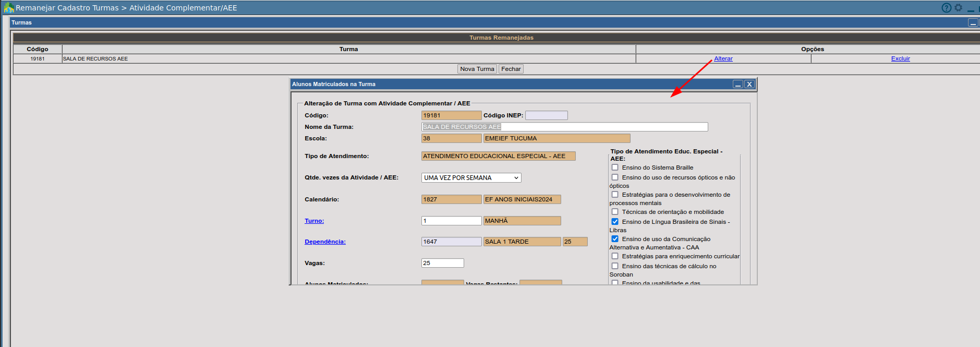Check Técnicas de orientação e mobilidade
This screenshot has height=347, width=980.
tap(615, 212)
